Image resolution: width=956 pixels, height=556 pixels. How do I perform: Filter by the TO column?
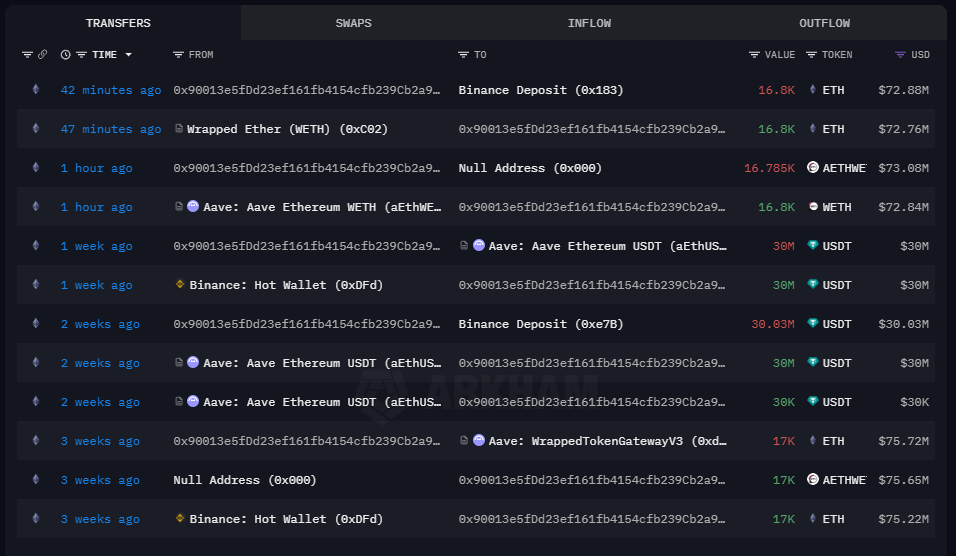click(463, 55)
